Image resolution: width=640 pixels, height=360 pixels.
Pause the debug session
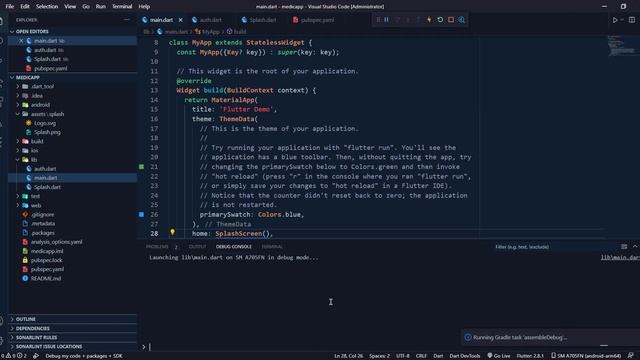tap(386, 20)
